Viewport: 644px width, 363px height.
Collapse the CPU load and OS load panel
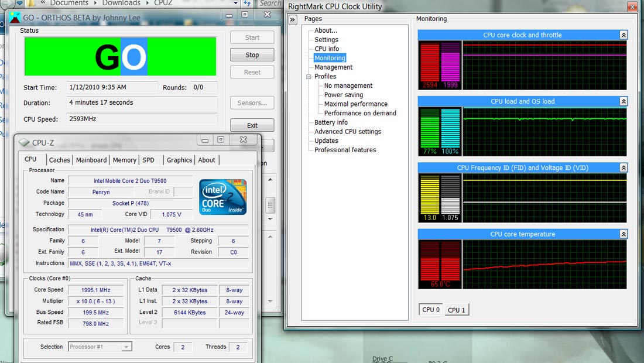point(624,101)
